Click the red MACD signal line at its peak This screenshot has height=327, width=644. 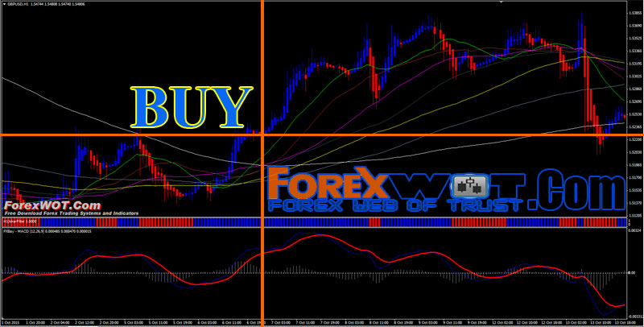[320, 235]
